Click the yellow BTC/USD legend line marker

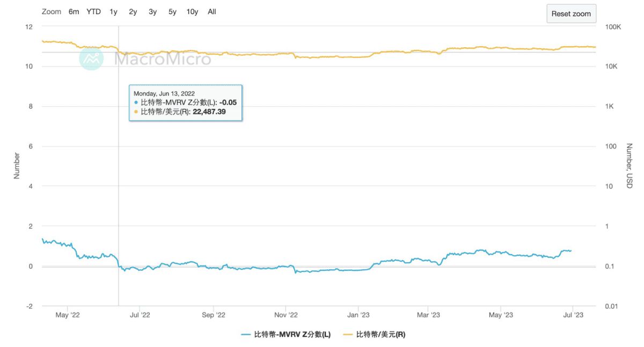(348, 334)
